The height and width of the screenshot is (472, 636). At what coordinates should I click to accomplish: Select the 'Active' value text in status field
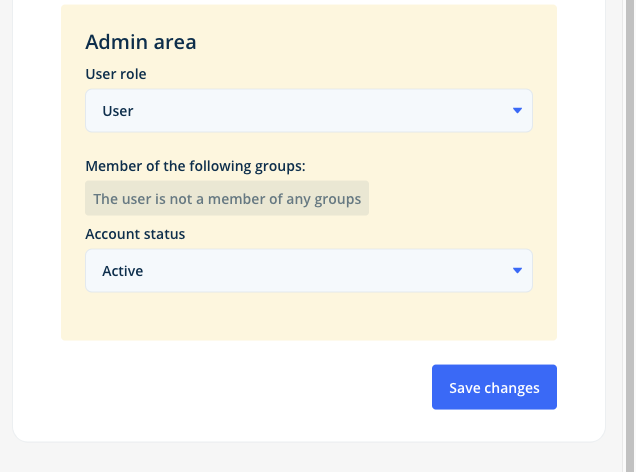122,271
